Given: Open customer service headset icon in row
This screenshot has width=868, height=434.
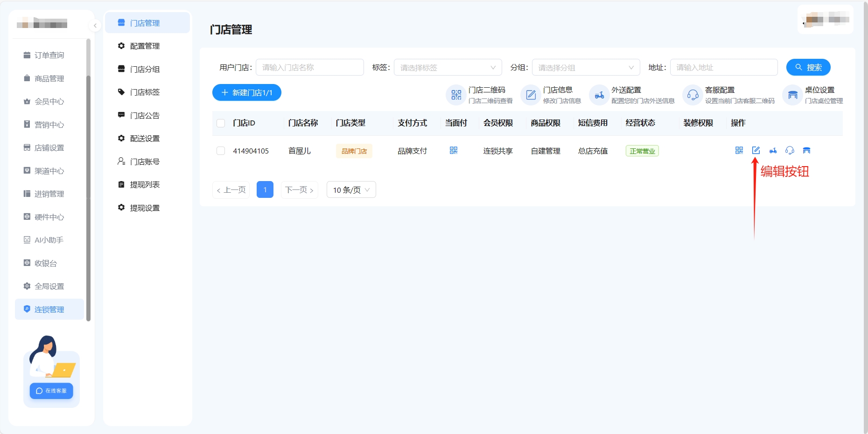Looking at the screenshot, I should click(x=790, y=150).
